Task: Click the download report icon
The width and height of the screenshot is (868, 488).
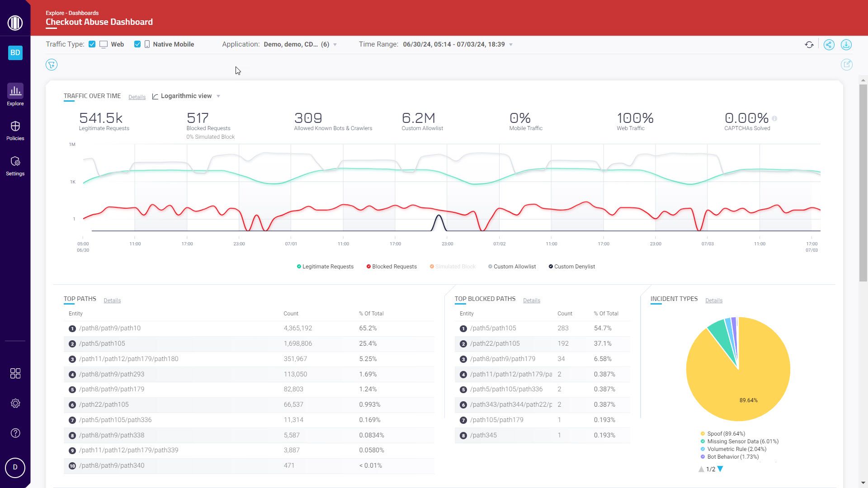Action: click(x=846, y=45)
